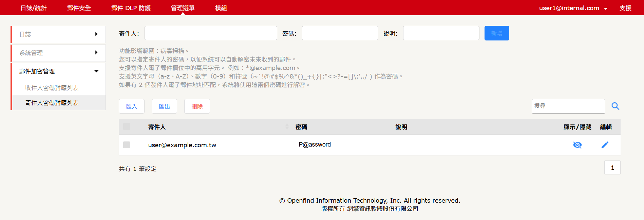Check the user@example.com.tw row checkbox
644x220 pixels.
[x=127, y=145]
